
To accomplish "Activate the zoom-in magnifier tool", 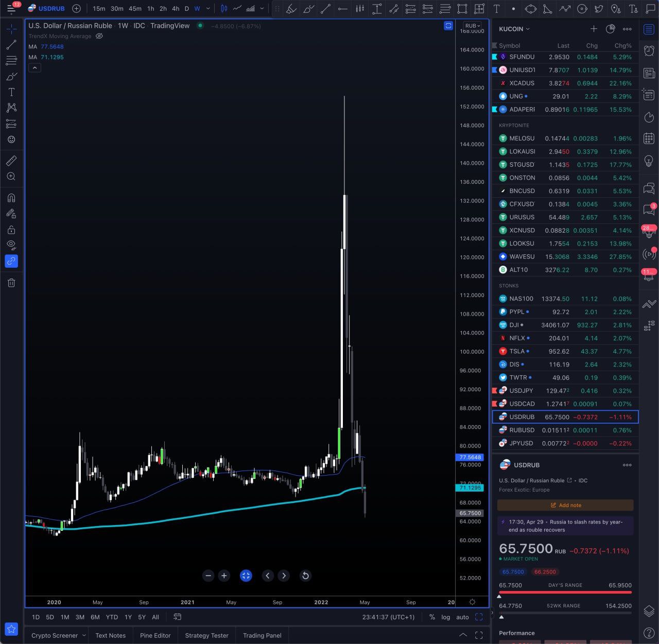I will point(11,177).
